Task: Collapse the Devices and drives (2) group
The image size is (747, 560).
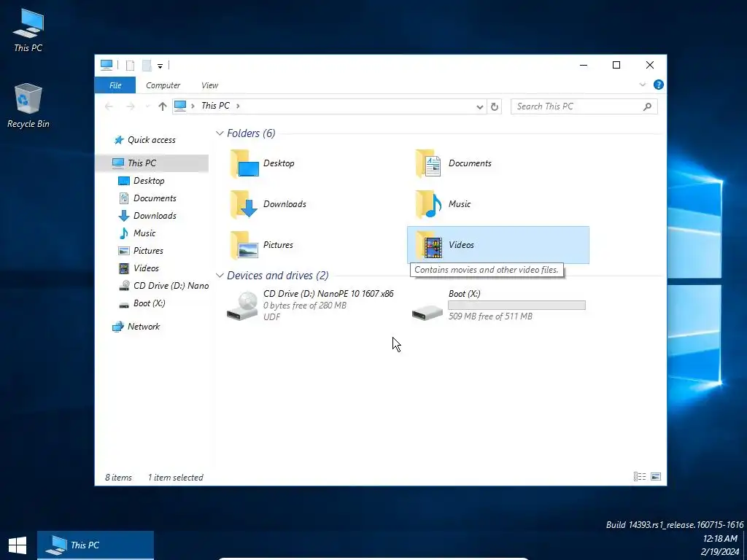Action: click(x=220, y=275)
